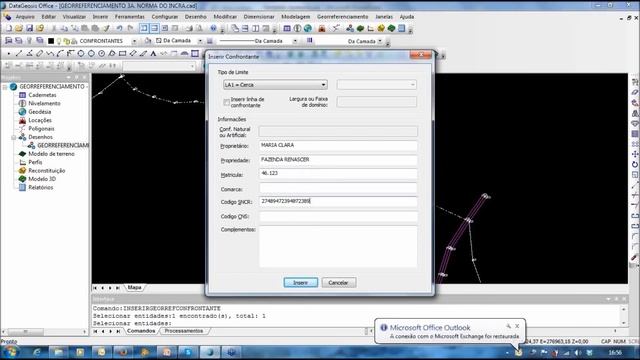Viewport: 640px width, 360px height.
Task: Click the Locações icon in top toolbar
Action: pos(322,28)
